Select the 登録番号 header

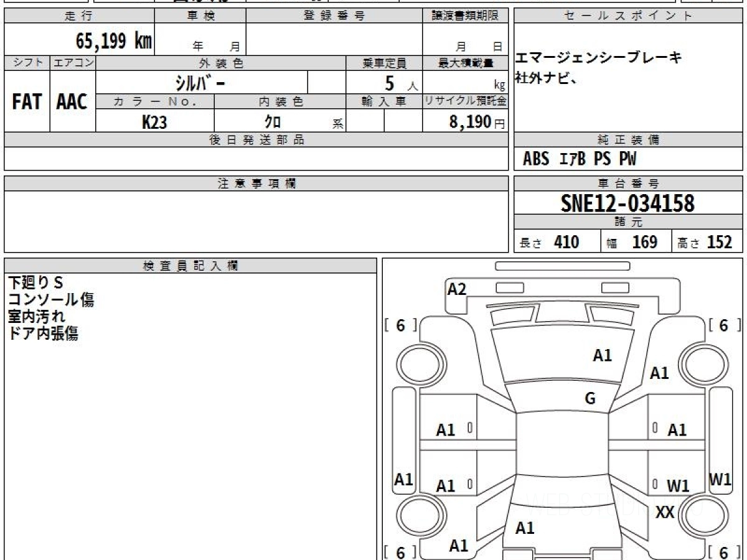point(334,16)
